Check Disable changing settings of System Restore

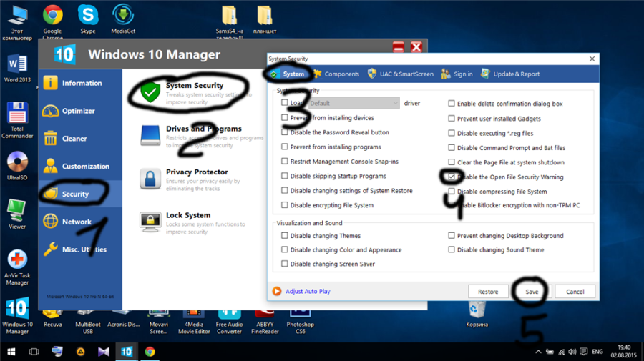284,190
